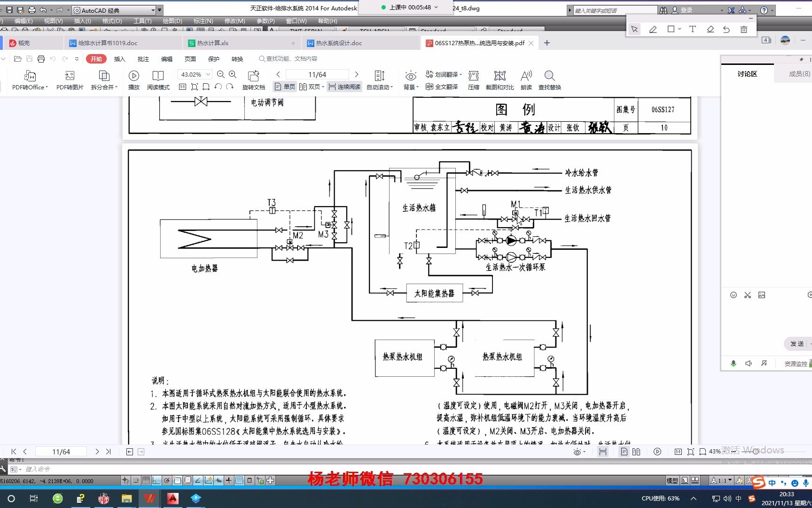Image resolution: width=812 pixels, height=508 pixels.
Task: Click the 发送 send button
Action: [797, 344]
